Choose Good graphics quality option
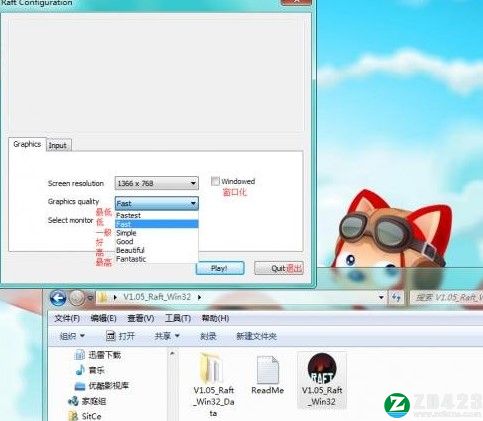483x421 pixels. tap(157, 241)
